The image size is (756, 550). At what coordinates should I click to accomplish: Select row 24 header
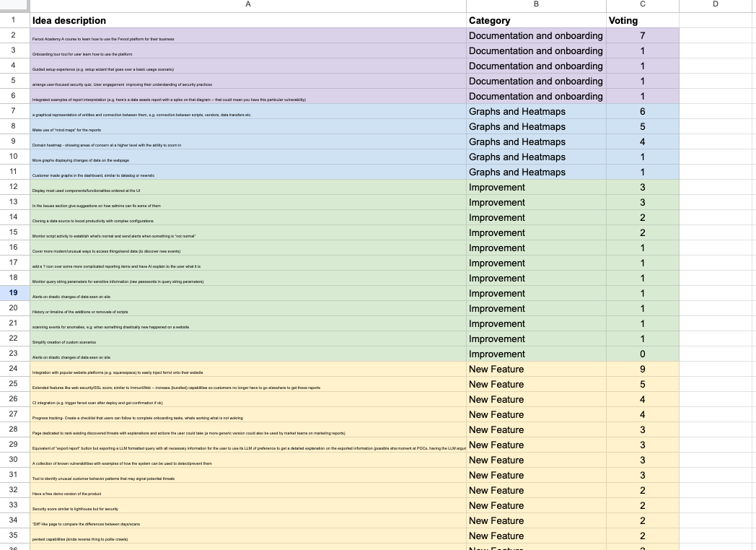tap(14, 369)
